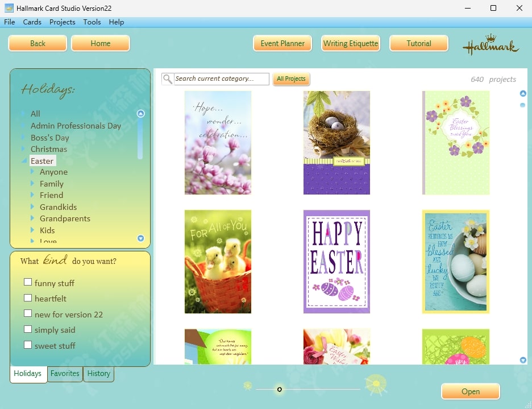Screen dimensions: 532x409
Task: Expand the Anyone subcategory arrow
Action: click(x=32, y=172)
